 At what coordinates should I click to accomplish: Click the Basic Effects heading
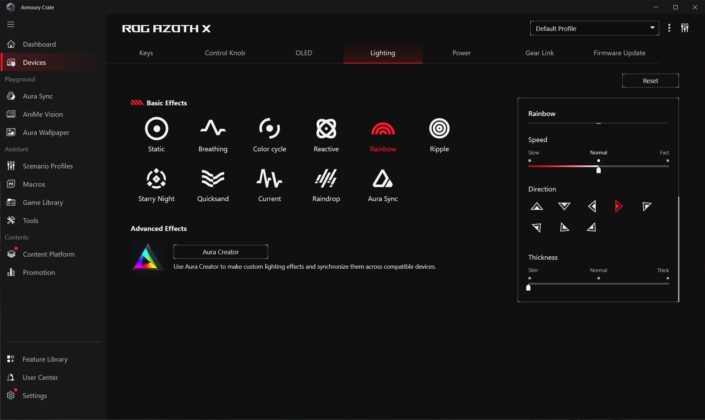point(166,103)
